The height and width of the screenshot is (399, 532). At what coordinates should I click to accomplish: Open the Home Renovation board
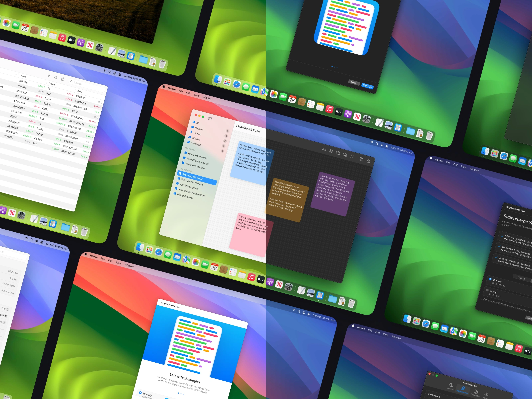(198, 156)
